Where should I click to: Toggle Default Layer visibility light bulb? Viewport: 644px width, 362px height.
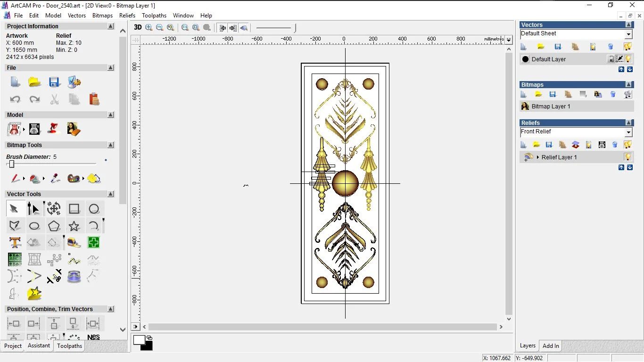tap(628, 59)
